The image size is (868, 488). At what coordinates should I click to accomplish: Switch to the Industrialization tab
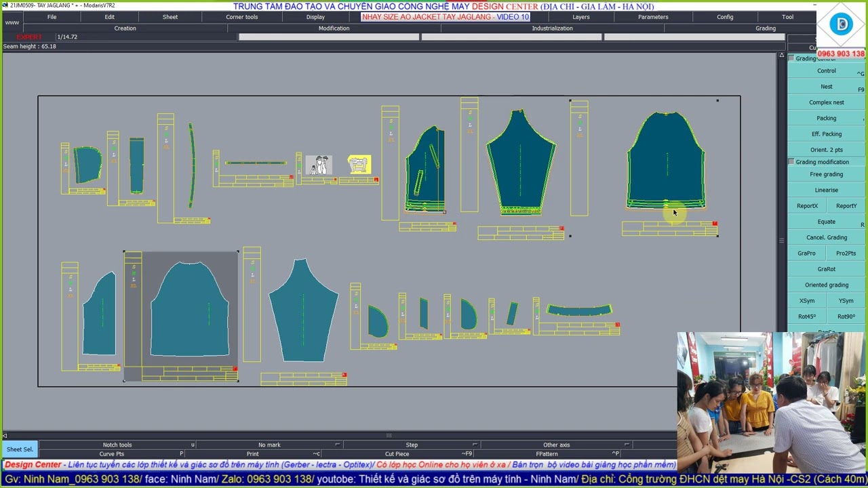coord(552,28)
